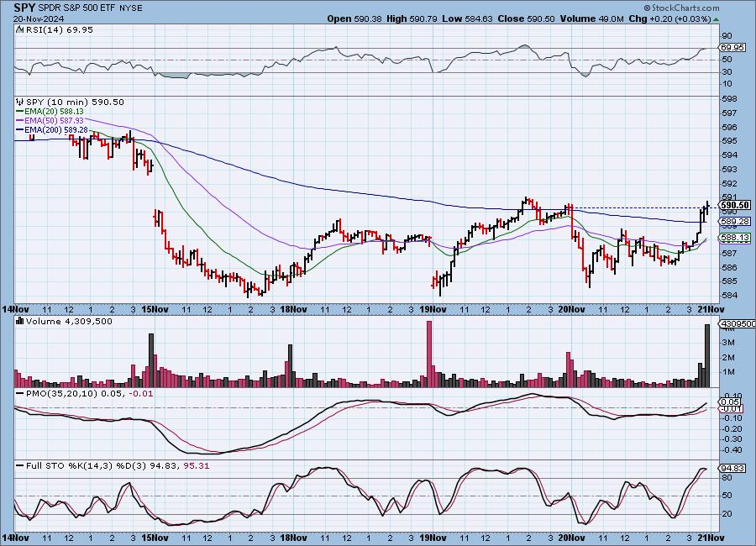Click the 588.13 EMA tag on the price axis
Screen dimensions: 756x546
pos(734,238)
